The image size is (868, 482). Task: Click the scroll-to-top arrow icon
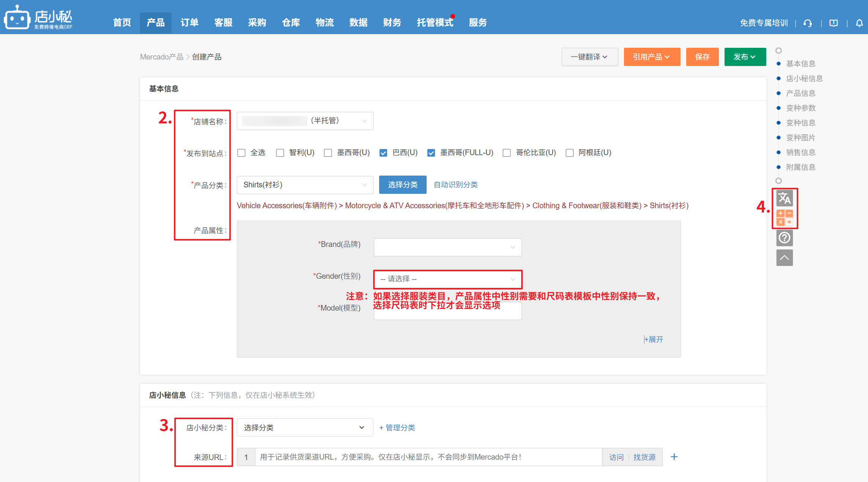tap(784, 258)
